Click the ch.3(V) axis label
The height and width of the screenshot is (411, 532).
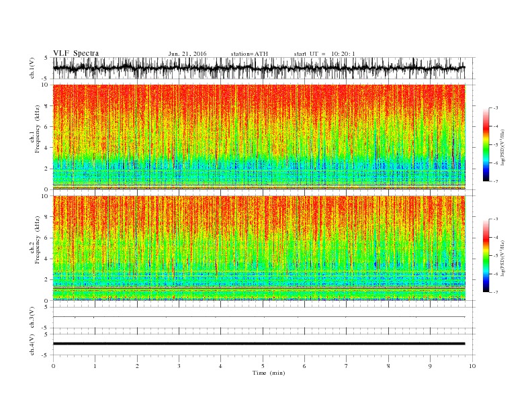point(32,318)
